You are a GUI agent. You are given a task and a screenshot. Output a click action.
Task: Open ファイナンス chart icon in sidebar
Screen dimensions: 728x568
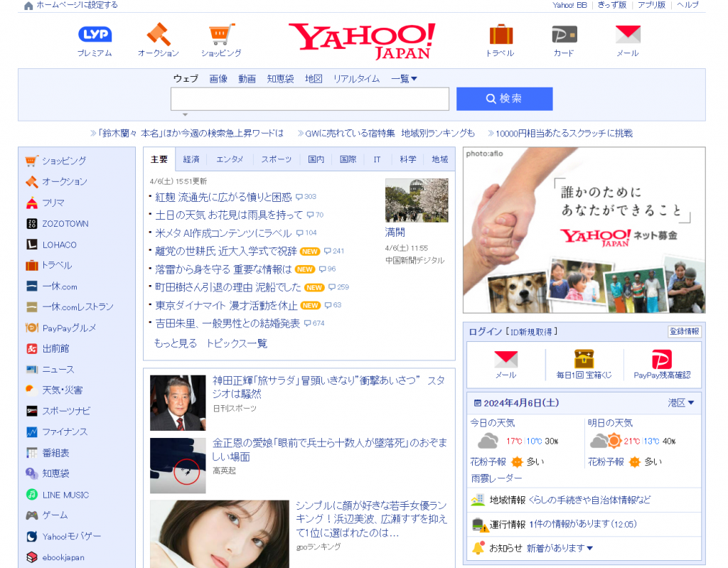[31, 432]
